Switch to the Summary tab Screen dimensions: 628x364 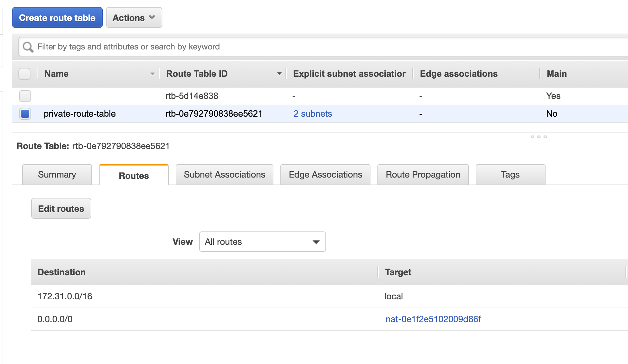click(57, 175)
